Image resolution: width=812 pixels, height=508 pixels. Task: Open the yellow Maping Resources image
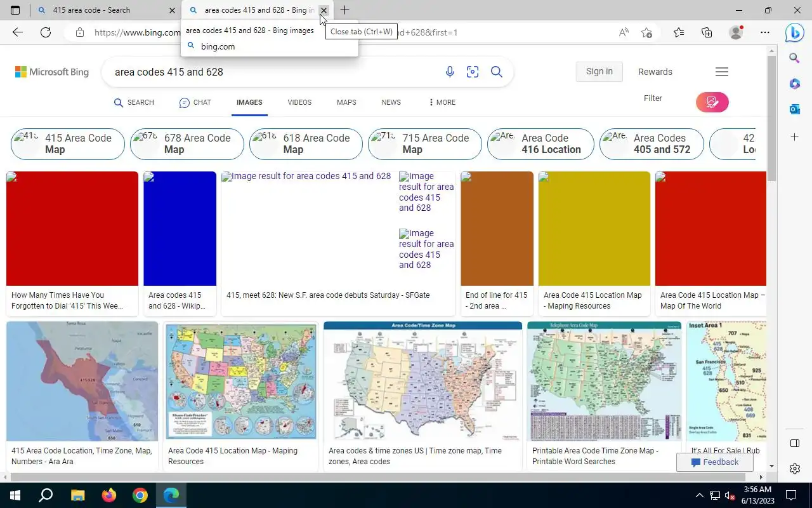point(594,229)
